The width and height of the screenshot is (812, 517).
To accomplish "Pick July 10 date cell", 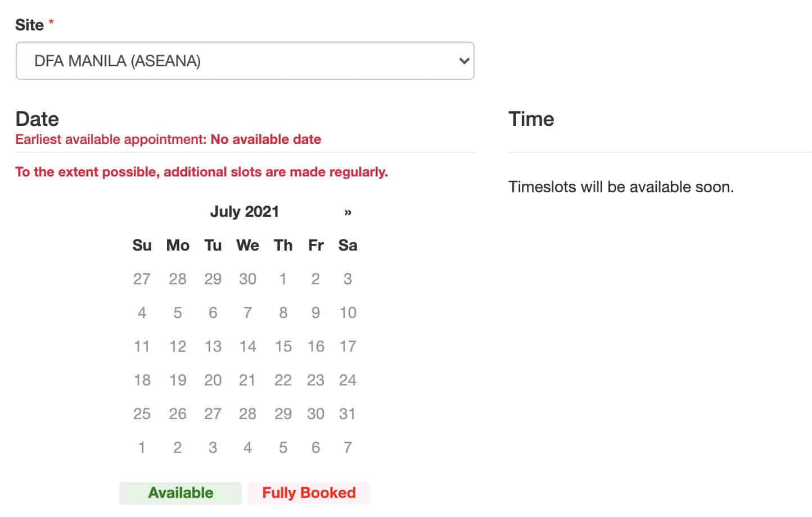I will [348, 312].
